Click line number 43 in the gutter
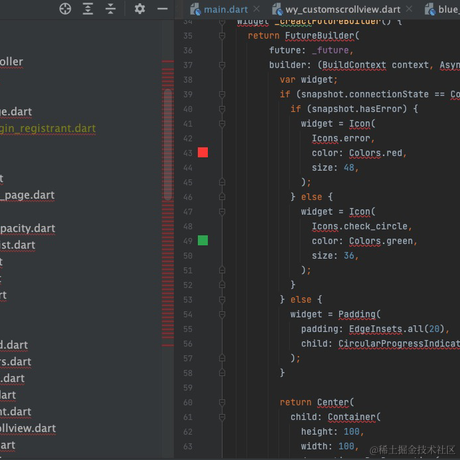460x460 pixels. (188, 153)
